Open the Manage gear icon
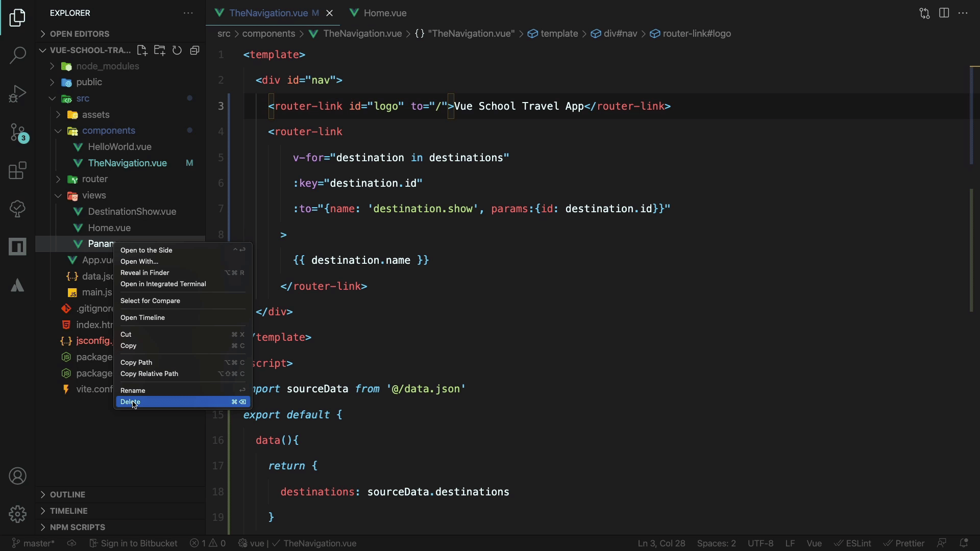 [17, 514]
